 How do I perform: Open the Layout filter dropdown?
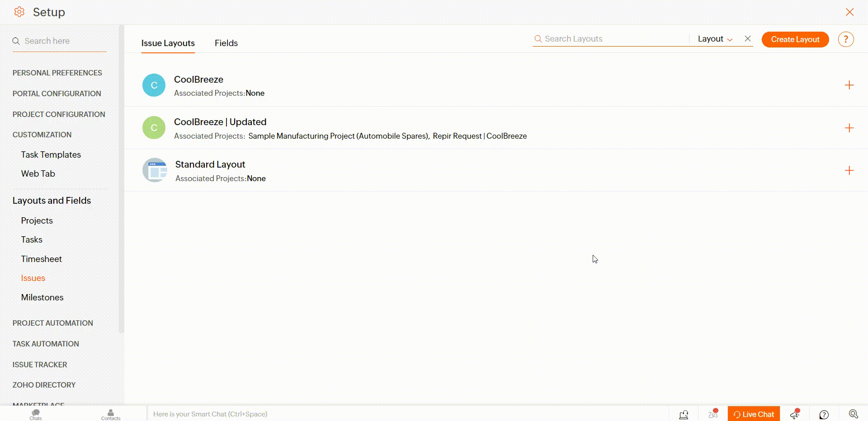click(x=715, y=39)
